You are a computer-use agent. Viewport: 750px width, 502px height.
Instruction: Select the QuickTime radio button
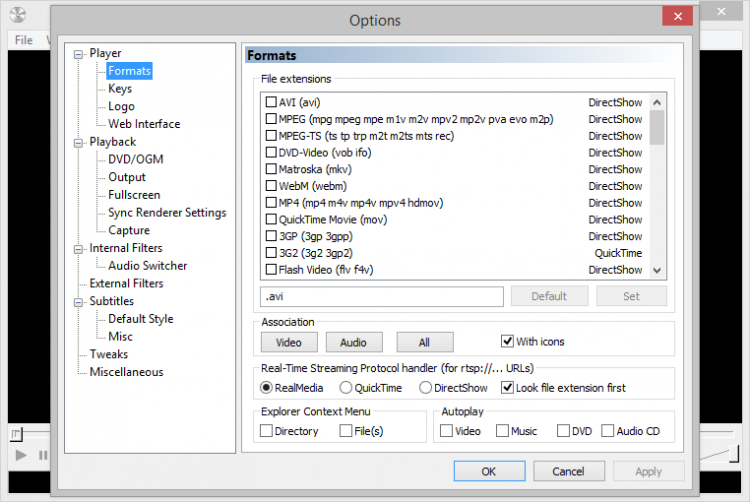coord(346,388)
